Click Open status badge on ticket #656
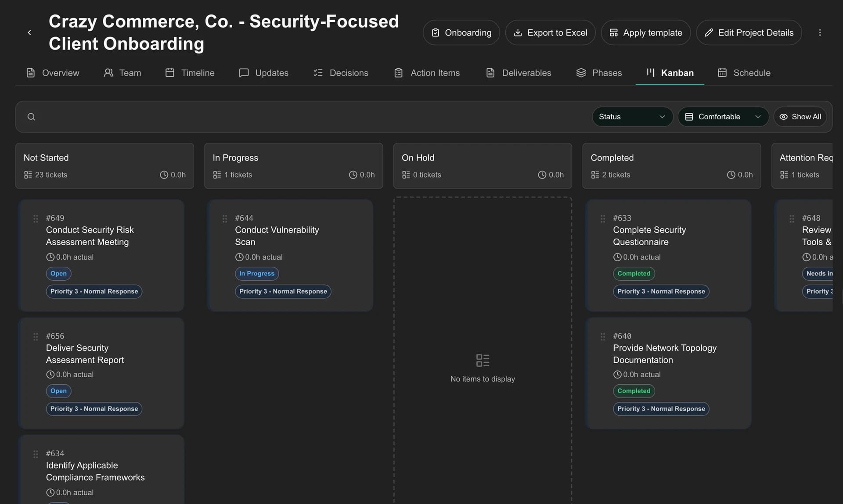843x504 pixels. point(58,391)
